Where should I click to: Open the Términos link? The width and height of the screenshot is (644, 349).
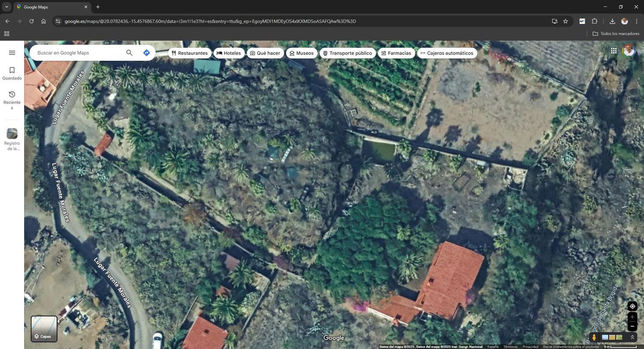pyautogui.click(x=510, y=347)
